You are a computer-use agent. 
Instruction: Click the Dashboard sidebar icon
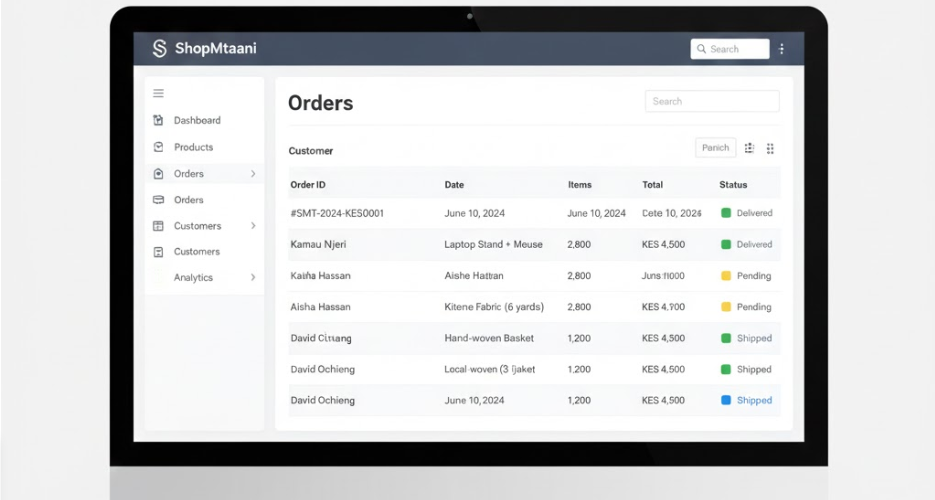pyautogui.click(x=158, y=120)
